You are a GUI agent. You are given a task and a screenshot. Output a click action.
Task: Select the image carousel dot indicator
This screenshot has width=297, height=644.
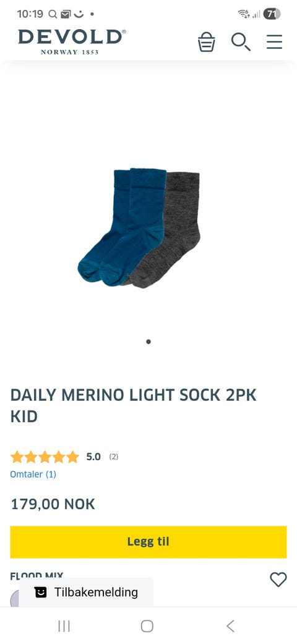click(x=148, y=341)
